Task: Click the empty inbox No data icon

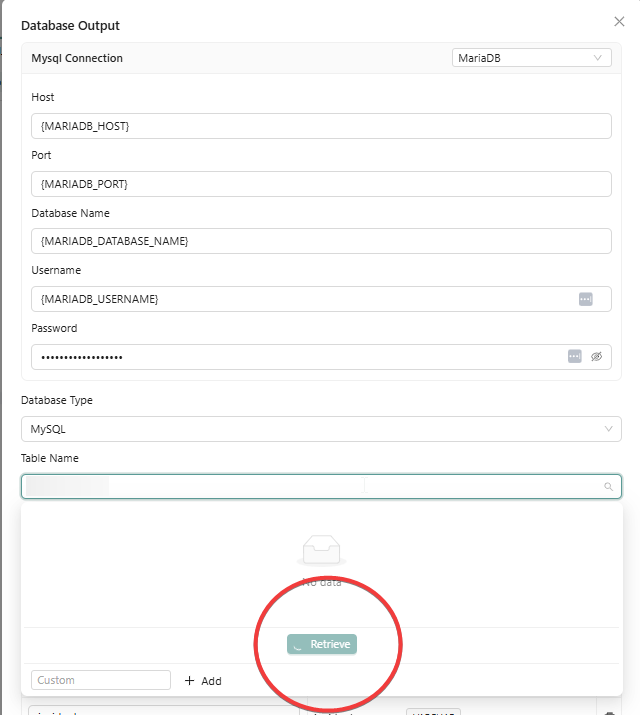Action: tap(321, 549)
